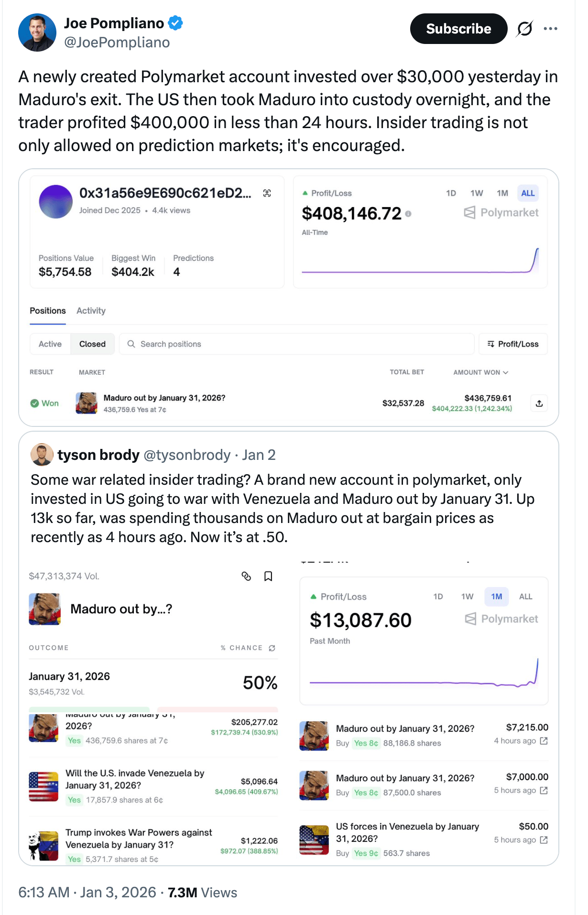Select the 1D profit/loss timeframe

[451, 193]
